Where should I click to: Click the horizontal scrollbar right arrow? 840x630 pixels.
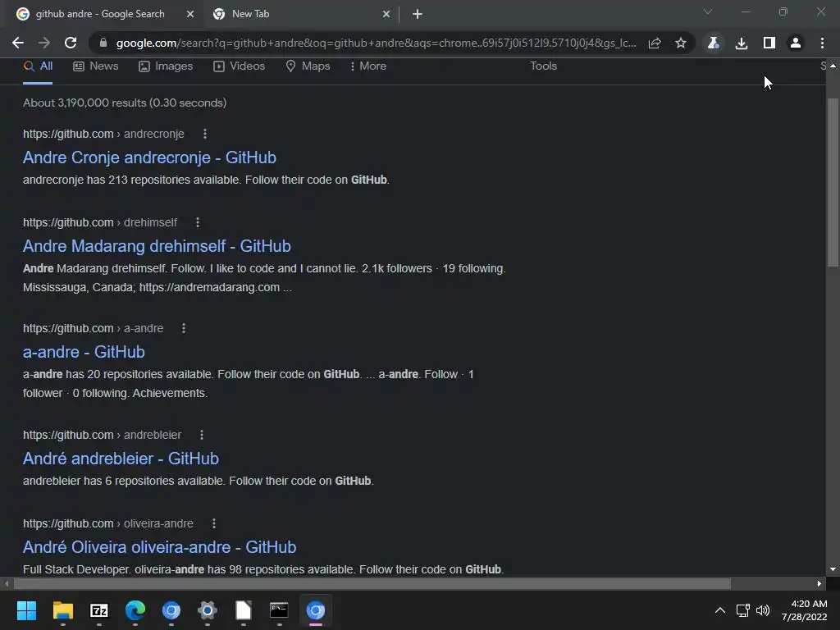point(819,583)
